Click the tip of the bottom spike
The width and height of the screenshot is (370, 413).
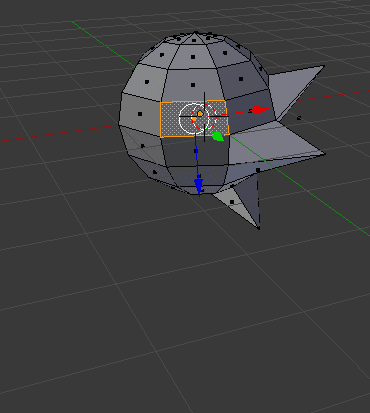[259, 228]
